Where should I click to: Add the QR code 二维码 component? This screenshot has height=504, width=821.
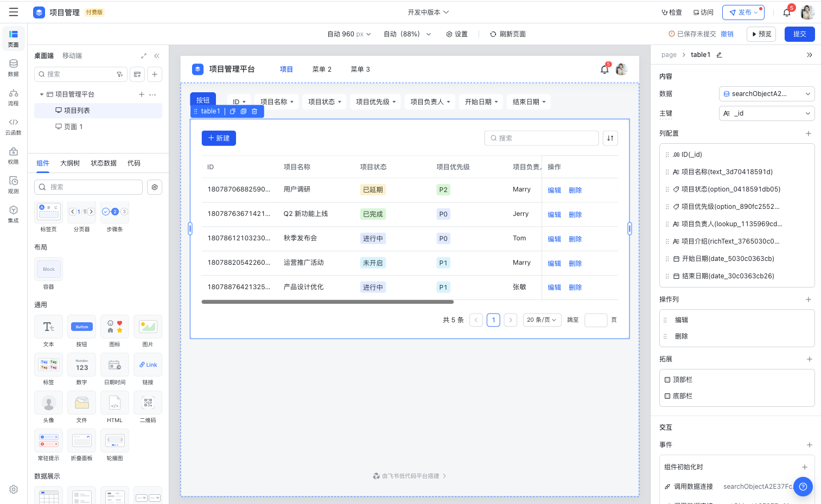[148, 403]
